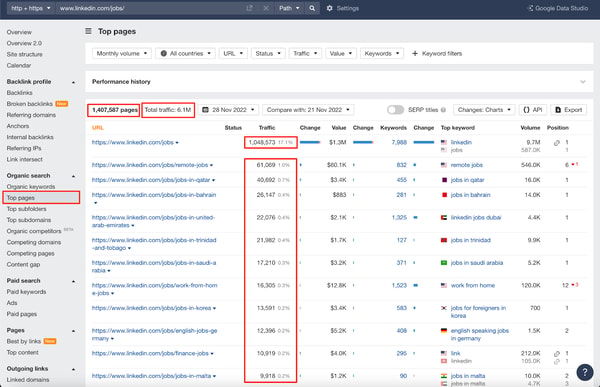Open Top subfolders in sidebar
This screenshot has width=600, height=387.
pyautogui.click(x=26, y=209)
